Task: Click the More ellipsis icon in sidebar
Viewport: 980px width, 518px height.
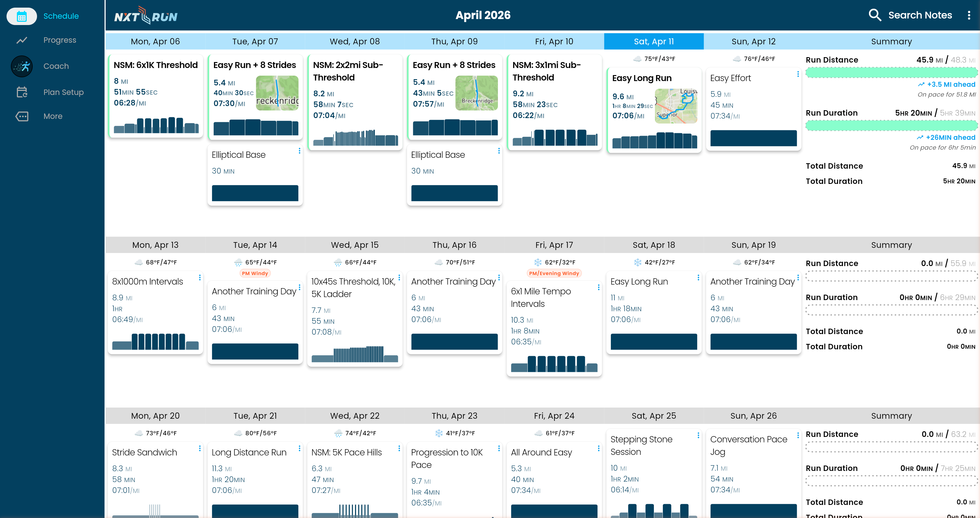Action: coord(22,116)
